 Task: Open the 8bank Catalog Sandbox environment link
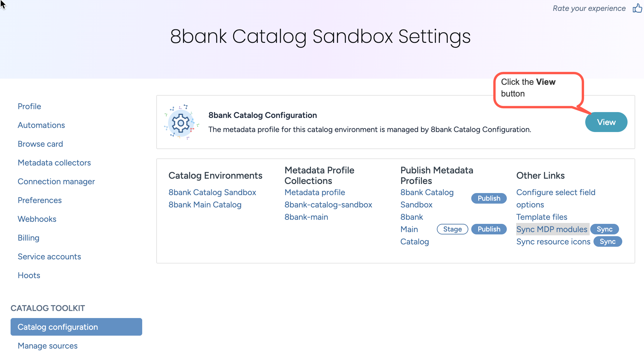coord(212,192)
